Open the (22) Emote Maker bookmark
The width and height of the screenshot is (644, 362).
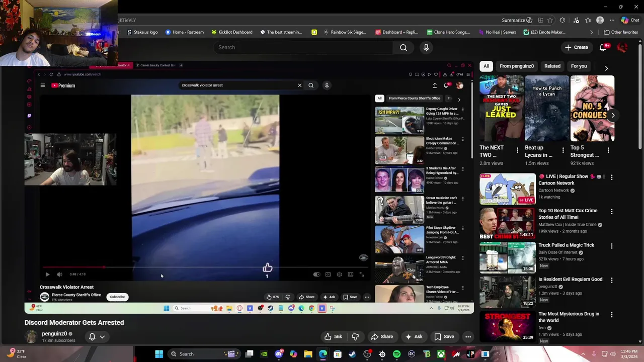click(544, 32)
